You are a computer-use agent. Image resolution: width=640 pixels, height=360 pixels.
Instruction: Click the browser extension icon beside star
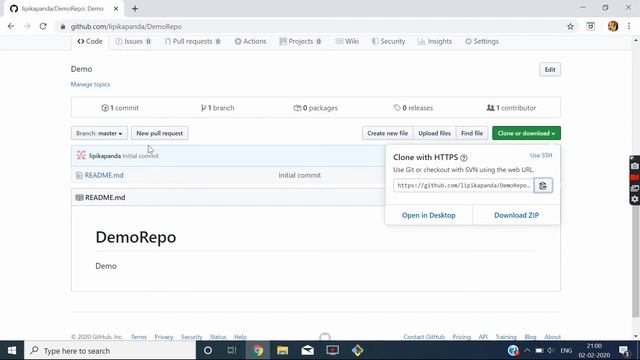point(591,27)
